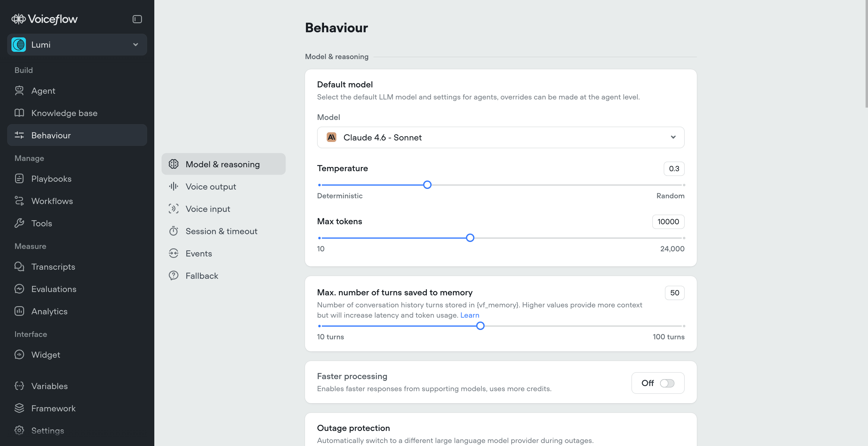Open Tools wrench icon
Screen dimensions: 868x446
point(19,223)
